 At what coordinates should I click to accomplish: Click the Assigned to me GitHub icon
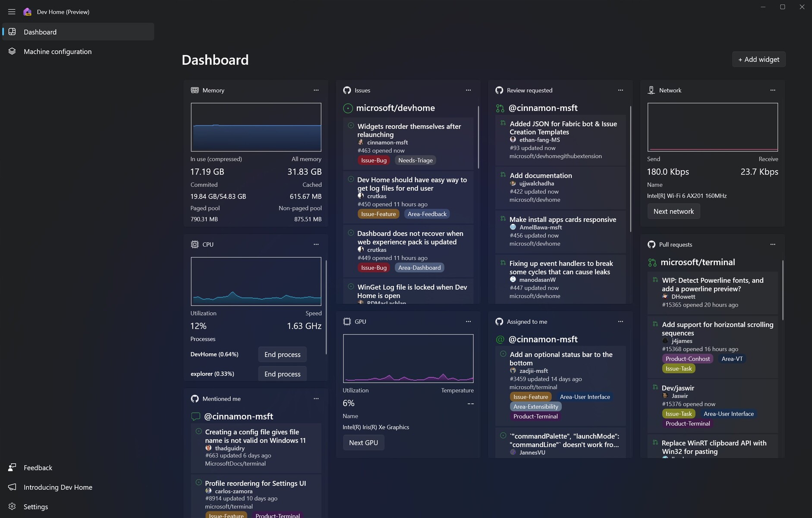pos(499,321)
